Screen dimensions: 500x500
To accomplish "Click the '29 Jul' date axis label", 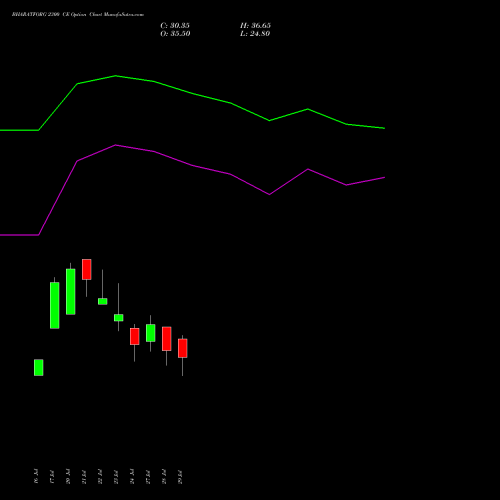I will pos(180,477).
